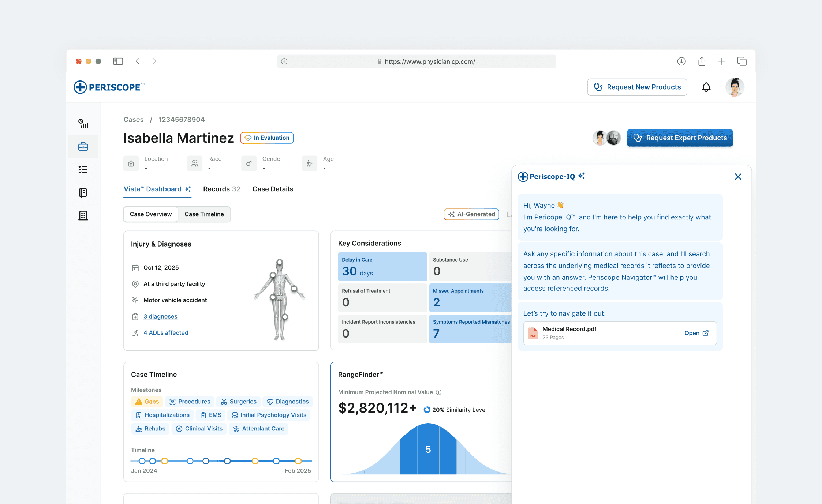Click the last timeline marker near Feb 2025
822x504 pixels.
(x=298, y=461)
